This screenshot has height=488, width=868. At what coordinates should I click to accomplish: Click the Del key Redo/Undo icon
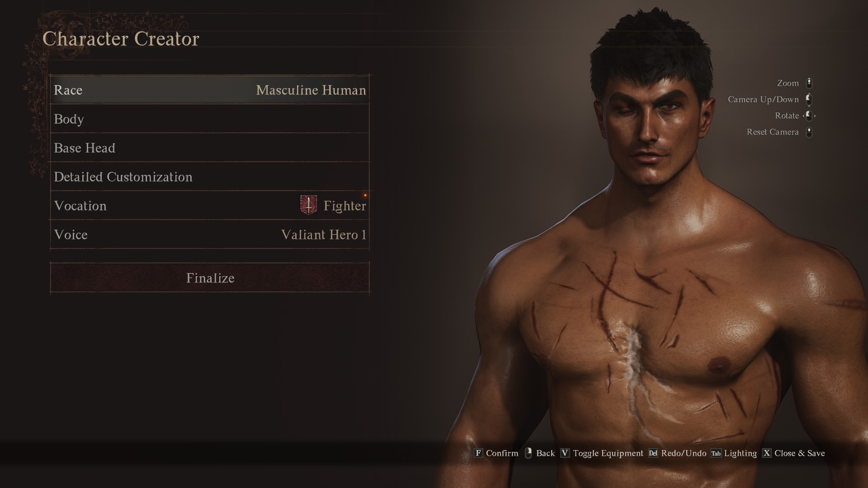(x=653, y=453)
